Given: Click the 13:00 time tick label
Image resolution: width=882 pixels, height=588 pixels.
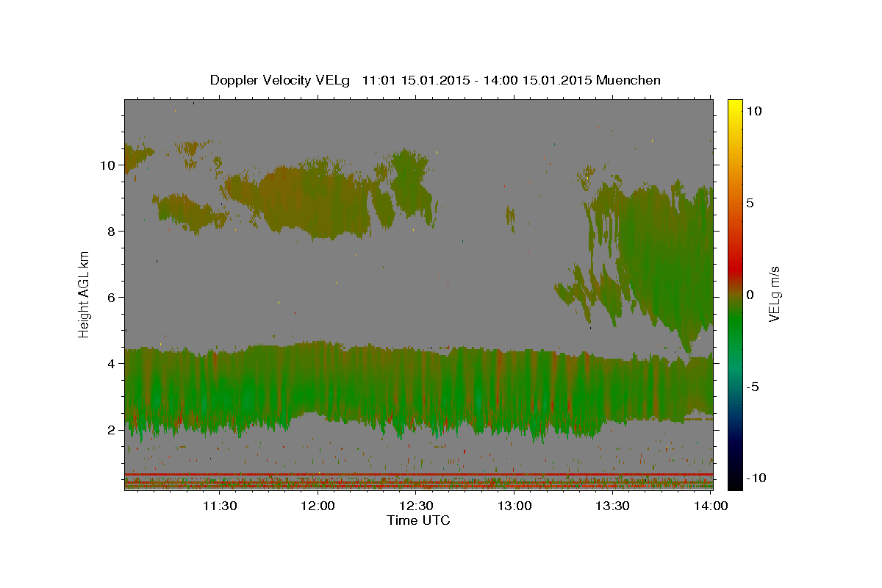Looking at the screenshot, I should coord(514,506).
